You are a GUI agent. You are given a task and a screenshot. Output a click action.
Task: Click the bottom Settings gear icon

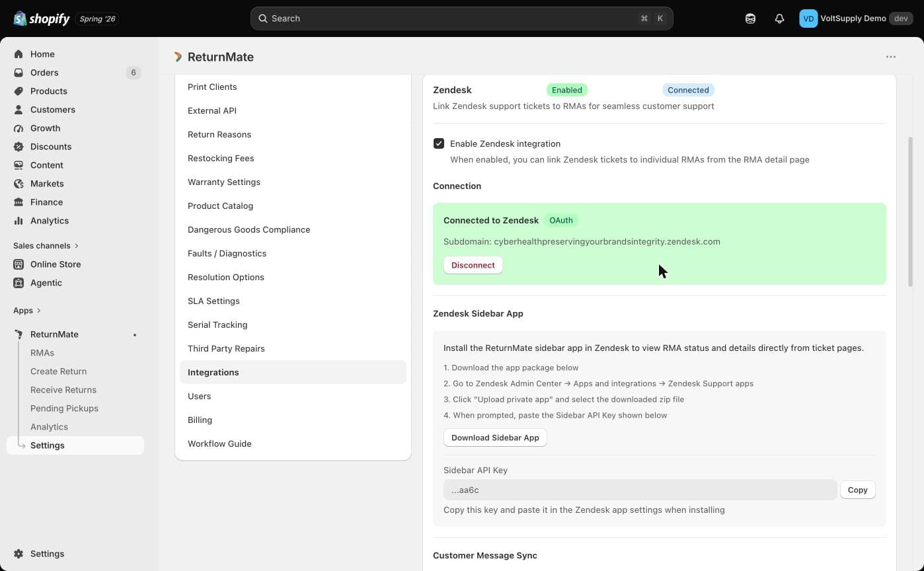pos(19,554)
